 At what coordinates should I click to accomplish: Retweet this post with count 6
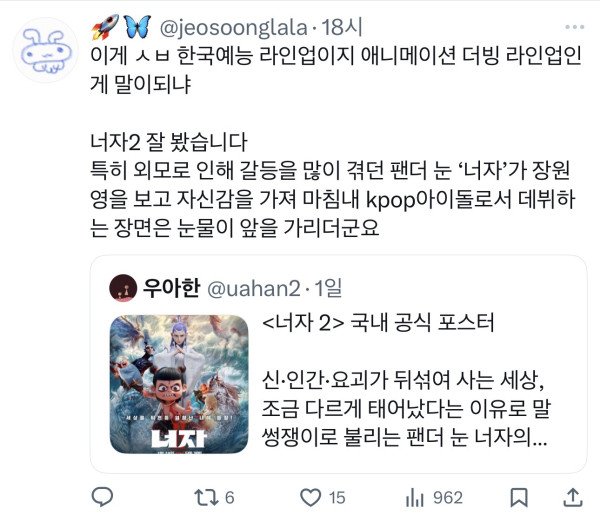pos(206,497)
